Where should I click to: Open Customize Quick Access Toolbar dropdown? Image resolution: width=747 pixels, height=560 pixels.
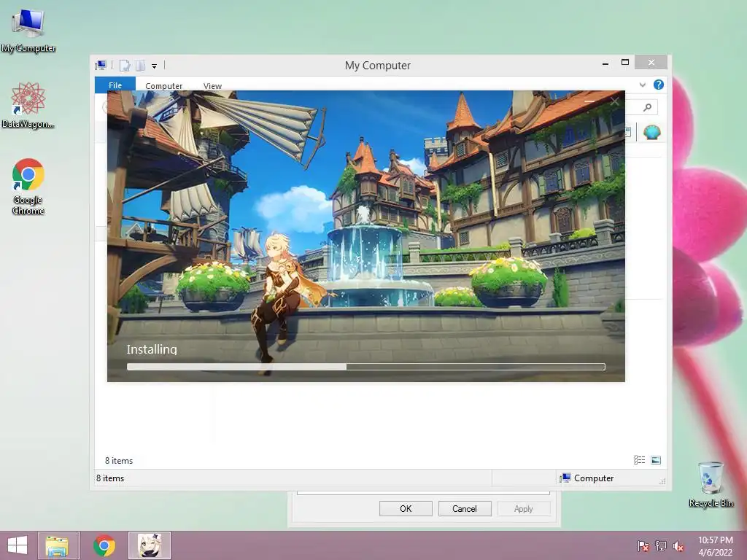point(155,66)
